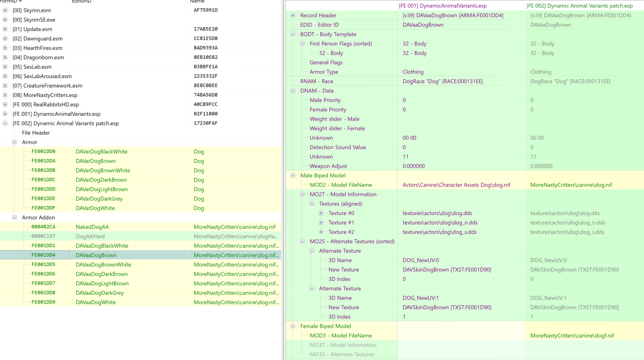644x360 pixels.
Task: Expand the [00] SkyrimSE.exe node
Action: click(5, 20)
